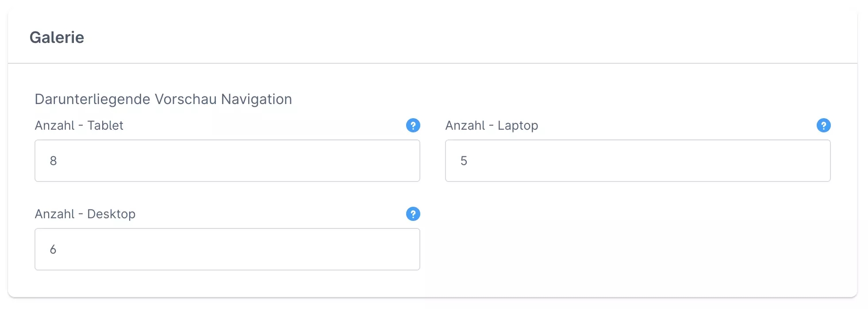
Task: Click the "Anzahl - Laptop" label text
Action: [492, 126]
